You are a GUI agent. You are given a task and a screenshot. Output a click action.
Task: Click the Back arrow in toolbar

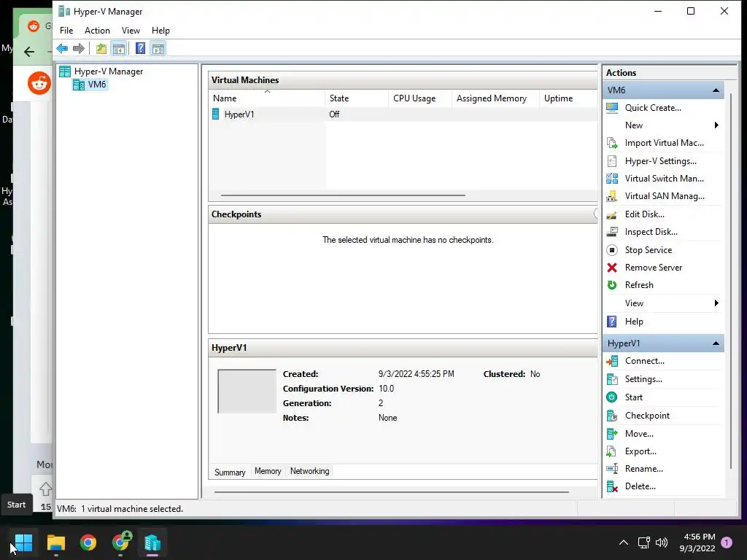[x=62, y=48]
